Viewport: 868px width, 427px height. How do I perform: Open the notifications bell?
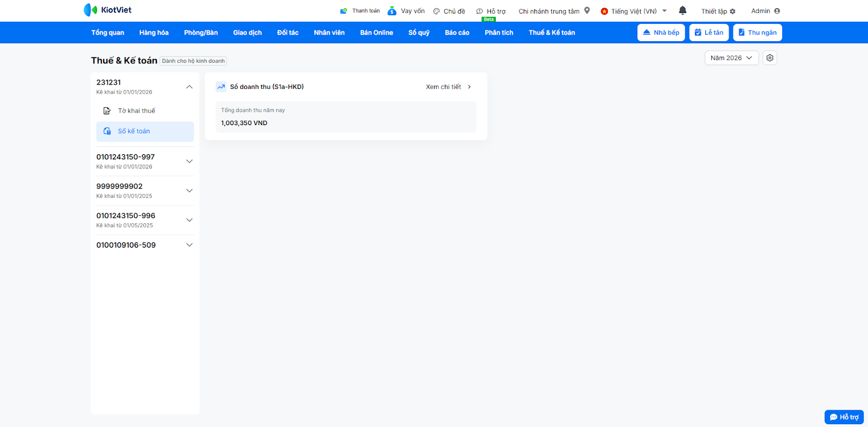click(x=682, y=10)
